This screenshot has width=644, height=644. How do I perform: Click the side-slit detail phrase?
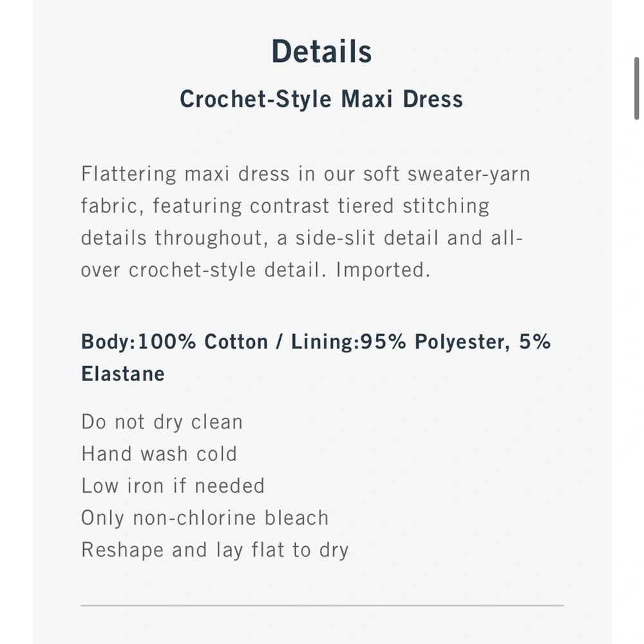[x=368, y=238]
